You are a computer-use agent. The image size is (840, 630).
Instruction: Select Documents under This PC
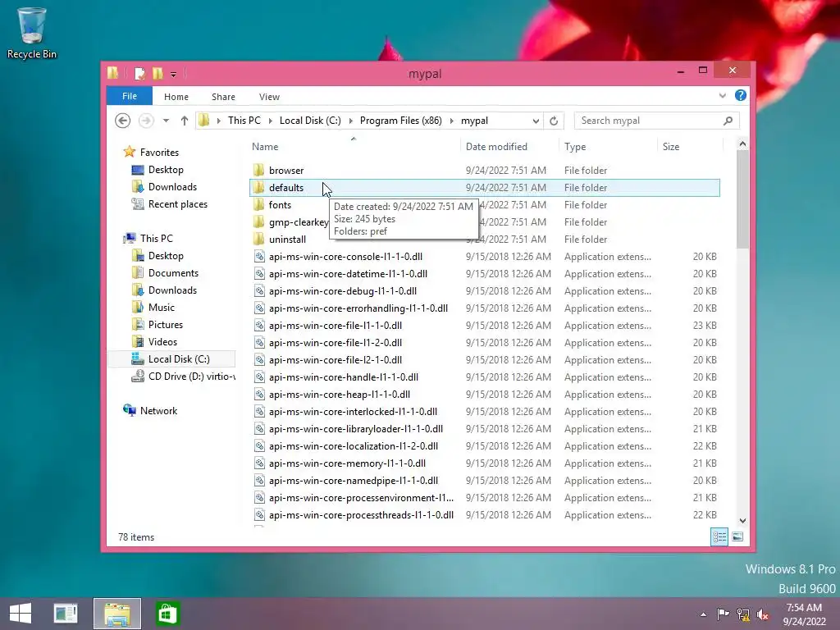point(173,272)
